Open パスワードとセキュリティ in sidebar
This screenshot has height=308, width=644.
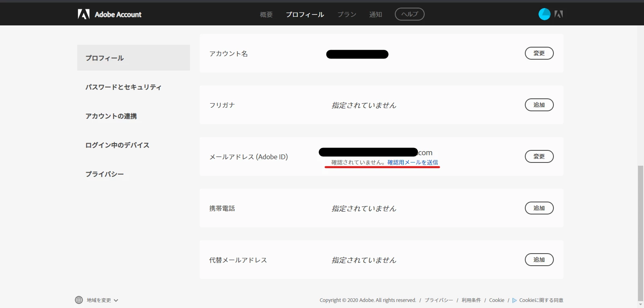(x=123, y=87)
